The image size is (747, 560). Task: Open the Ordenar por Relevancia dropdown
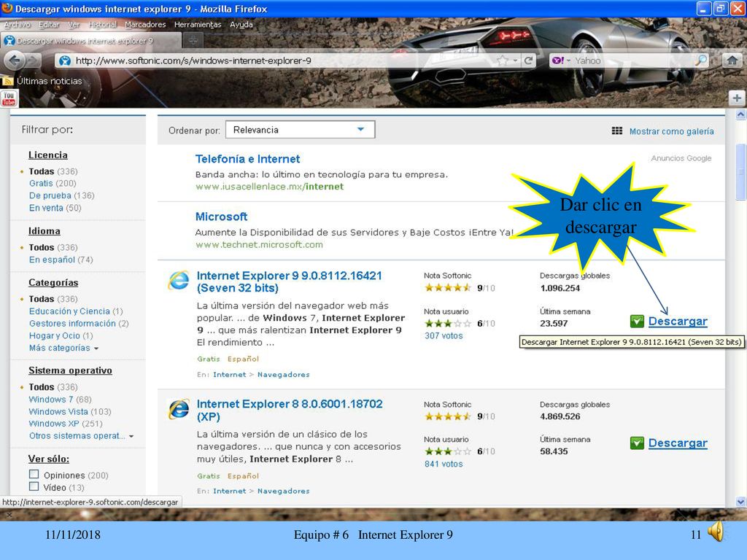tap(300, 130)
